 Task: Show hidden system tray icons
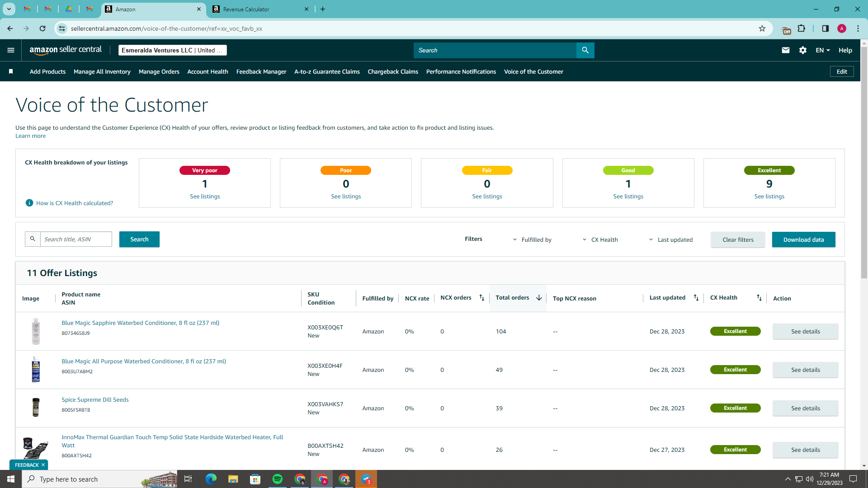pyautogui.click(x=788, y=479)
